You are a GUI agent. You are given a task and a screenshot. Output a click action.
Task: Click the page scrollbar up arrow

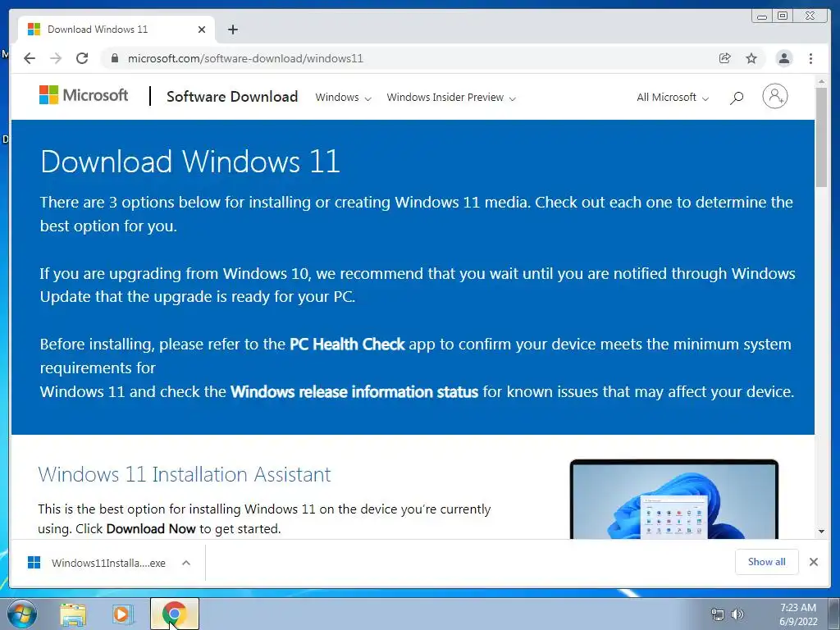coord(822,81)
